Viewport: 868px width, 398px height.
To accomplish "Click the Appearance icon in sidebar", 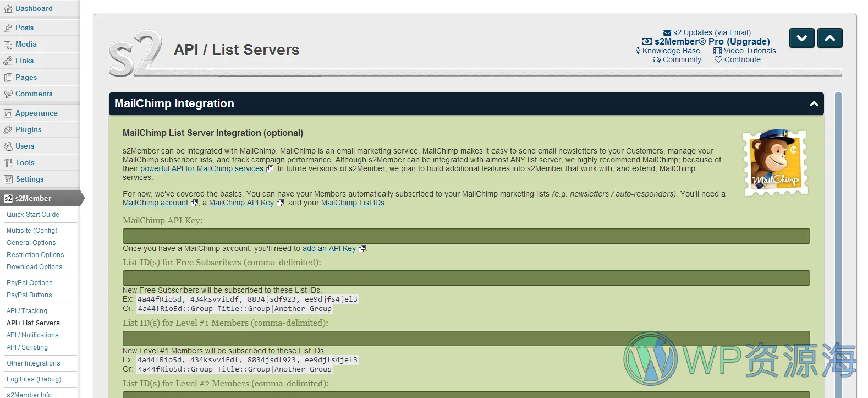I will click(8, 113).
